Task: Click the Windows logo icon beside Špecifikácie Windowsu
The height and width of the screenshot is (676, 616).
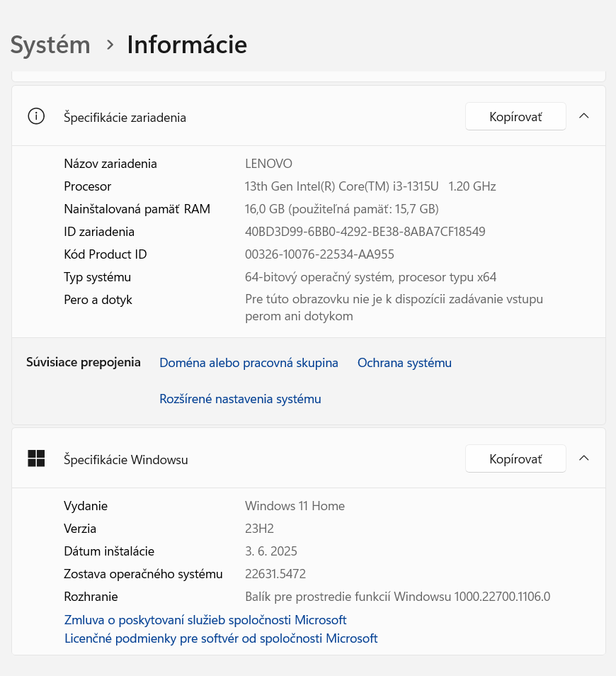Action: coord(36,458)
